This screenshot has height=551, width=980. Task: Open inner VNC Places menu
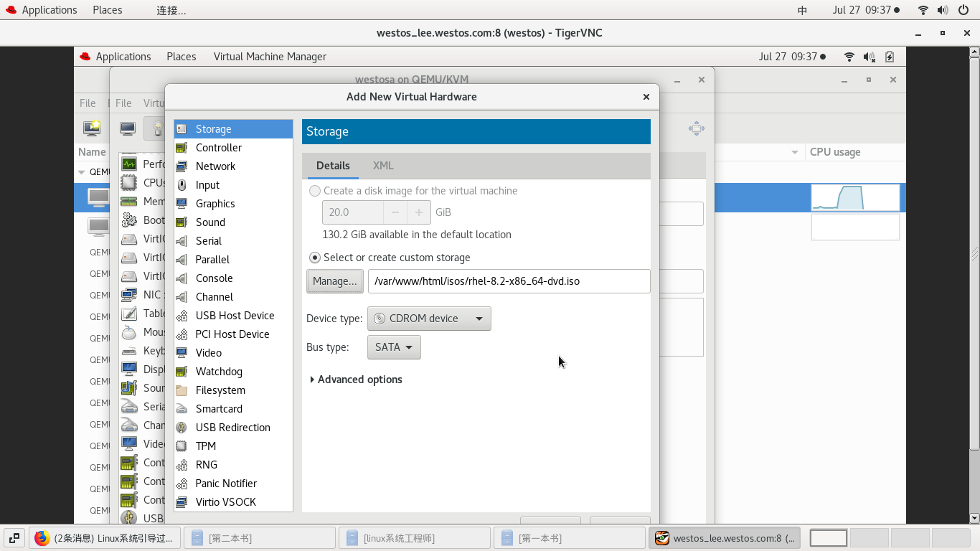(182, 57)
